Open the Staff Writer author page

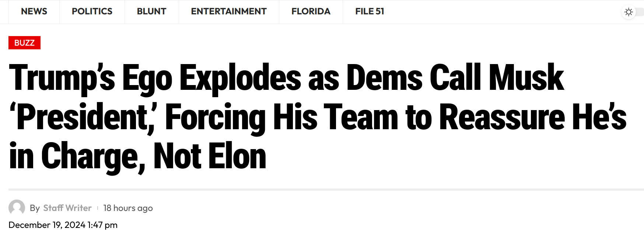pos(67,208)
